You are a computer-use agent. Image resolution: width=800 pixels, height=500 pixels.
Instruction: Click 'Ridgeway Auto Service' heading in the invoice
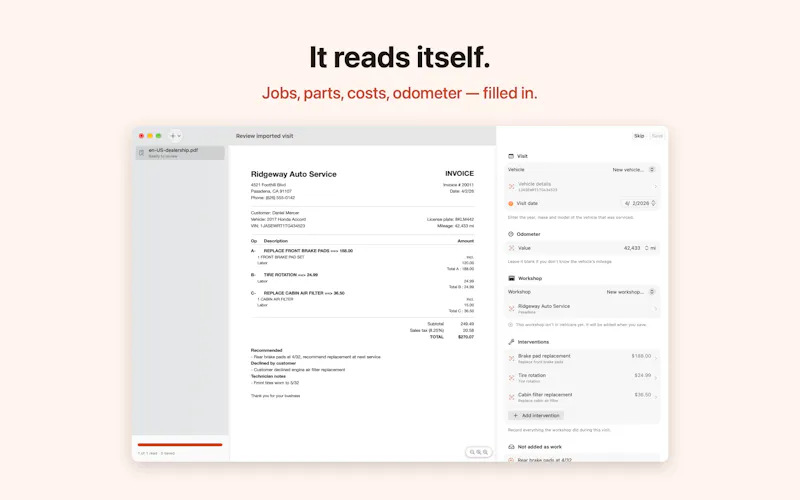click(x=293, y=174)
